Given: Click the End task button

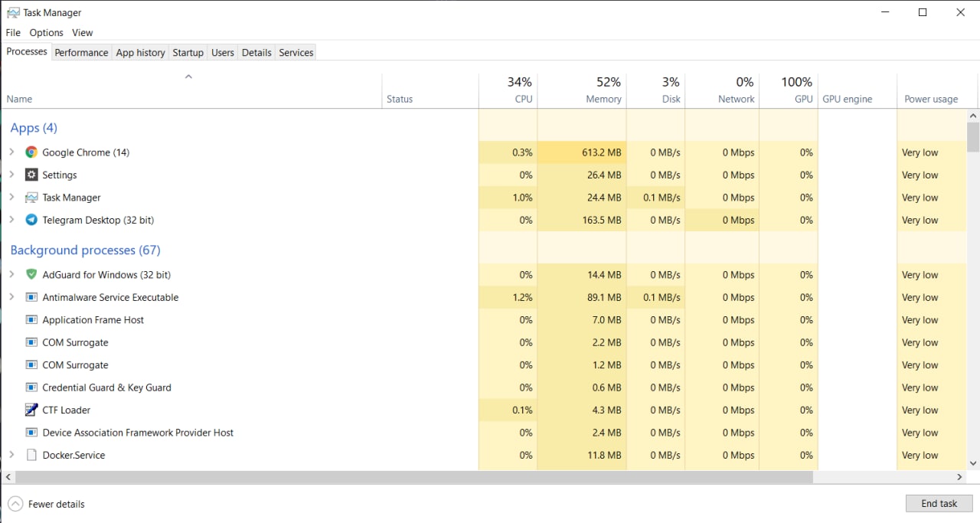Looking at the screenshot, I should (939, 504).
